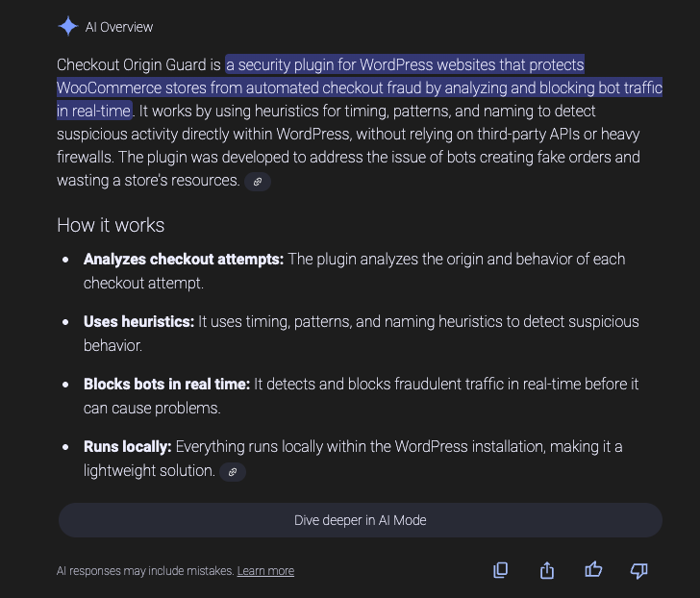Click the 'AI Overview' title text
This screenshot has height=598, width=700.
119,27
